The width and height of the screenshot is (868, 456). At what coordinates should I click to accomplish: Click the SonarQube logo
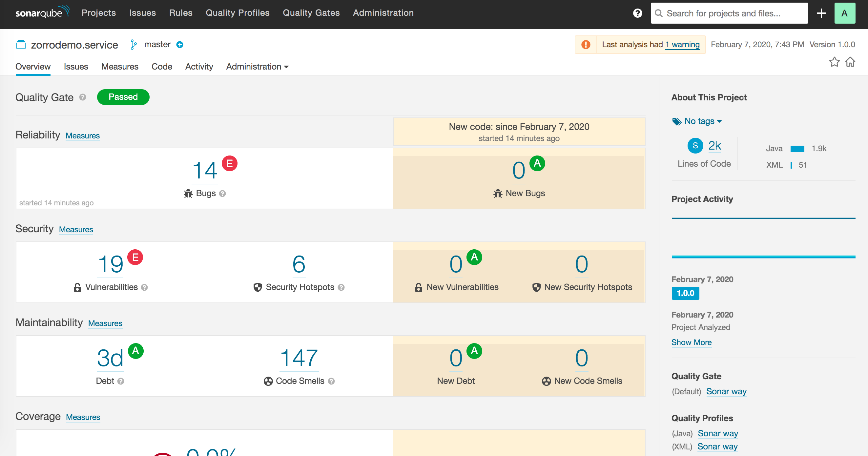pos(42,12)
